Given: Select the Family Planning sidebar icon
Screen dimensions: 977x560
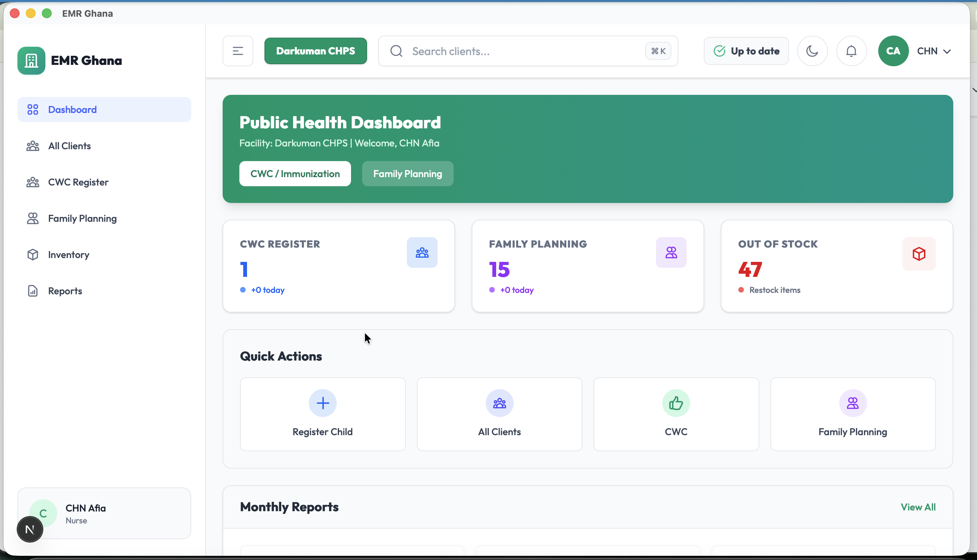Looking at the screenshot, I should 33,218.
